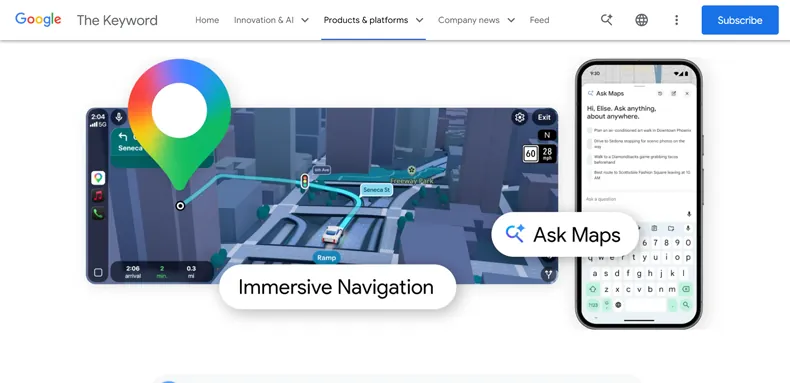Click the 28 mph current speed readout

547,153
